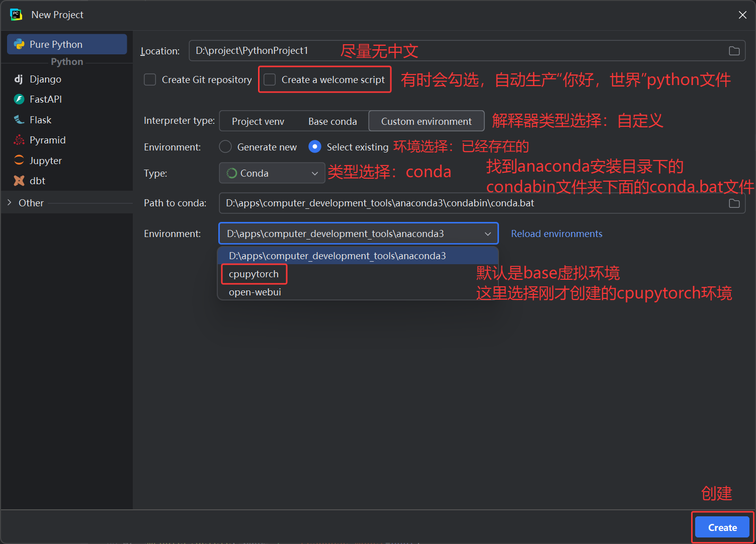The height and width of the screenshot is (544, 756).
Task: Select Custom environment interpreter type
Action: (427, 121)
